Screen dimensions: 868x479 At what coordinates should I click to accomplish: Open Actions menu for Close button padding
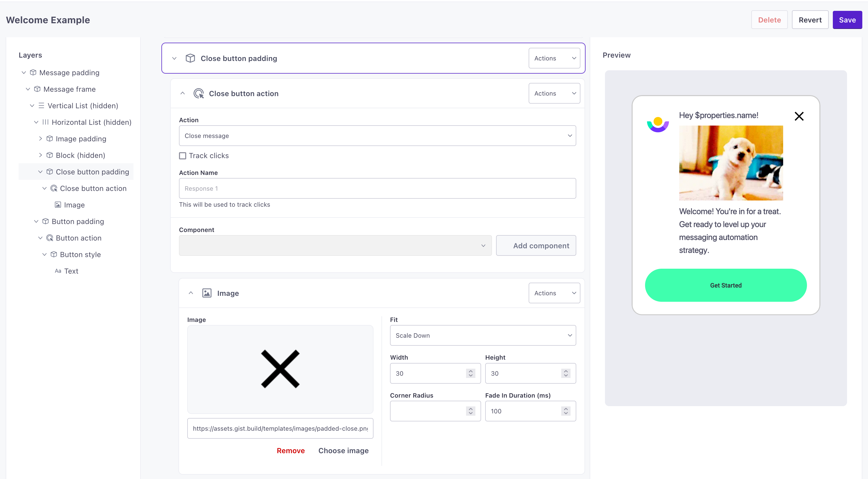553,58
